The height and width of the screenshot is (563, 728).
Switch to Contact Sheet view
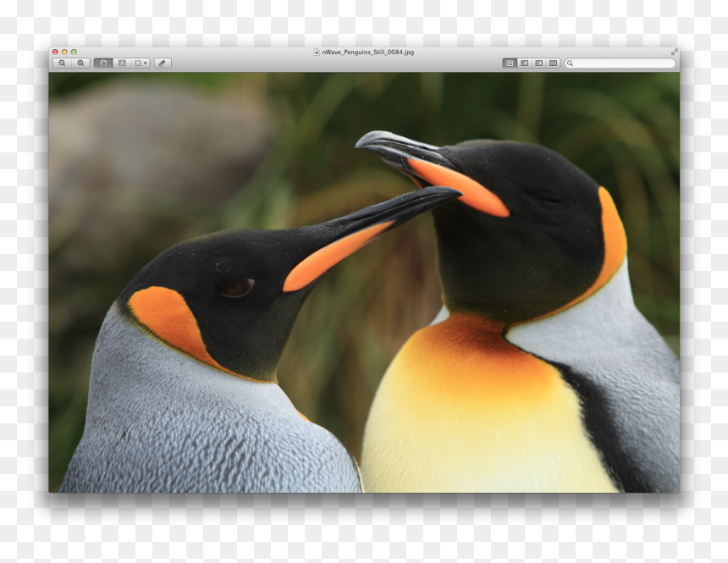point(553,63)
